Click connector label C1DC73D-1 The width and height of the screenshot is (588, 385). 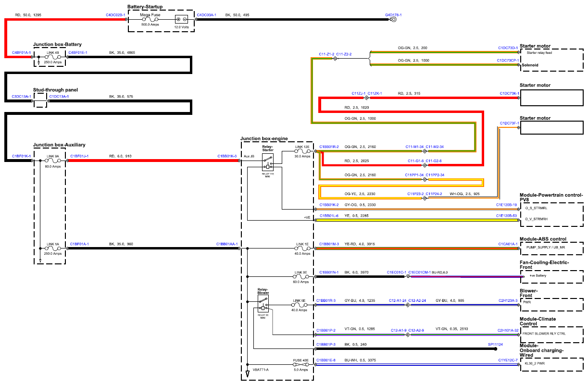pyautogui.click(x=508, y=48)
